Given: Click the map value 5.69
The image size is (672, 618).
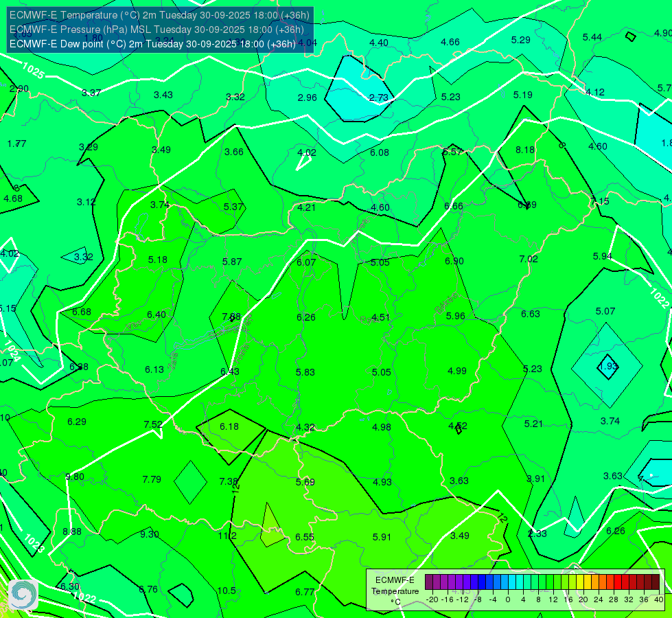Looking at the screenshot, I should tap(305, 483).
